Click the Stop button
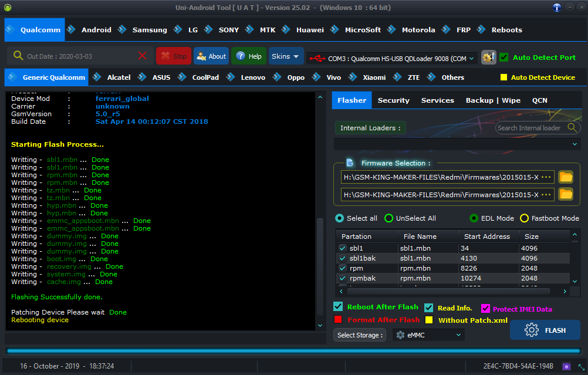588x375 pixels. click(x=174, y=56)
